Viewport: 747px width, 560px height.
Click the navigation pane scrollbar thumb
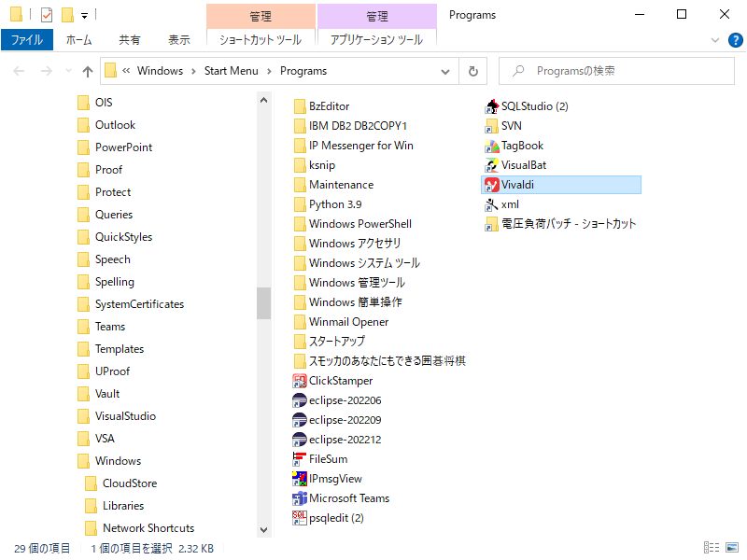point(263,303)
